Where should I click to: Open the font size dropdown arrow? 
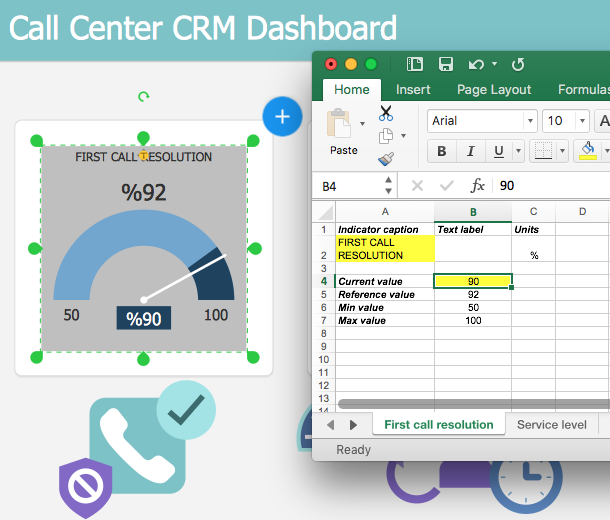(582, 121)
